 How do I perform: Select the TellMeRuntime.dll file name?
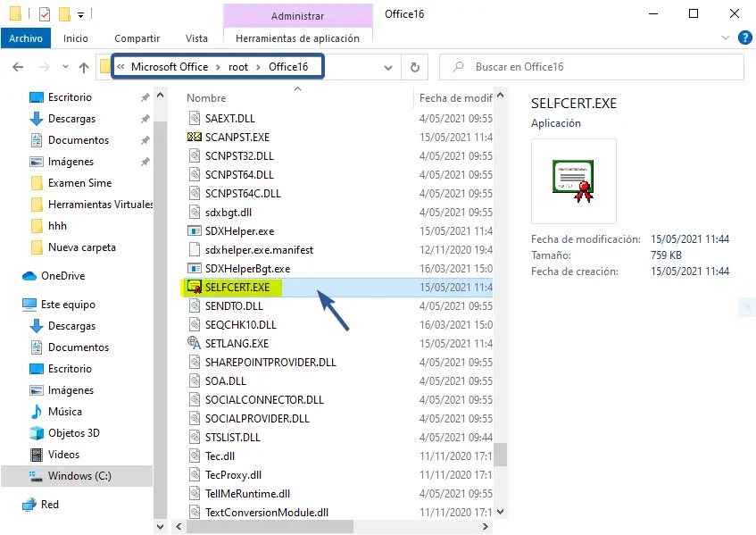coord(248,494)
